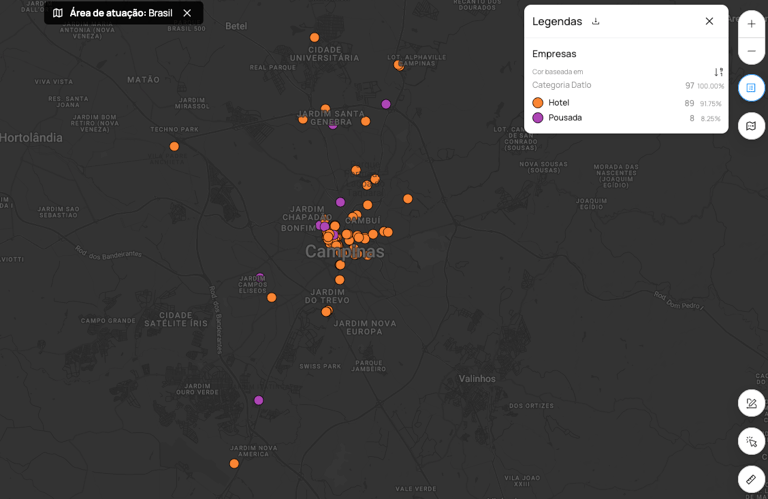Open the map style options button
This screenshot has height=499, width=768.
751,126
